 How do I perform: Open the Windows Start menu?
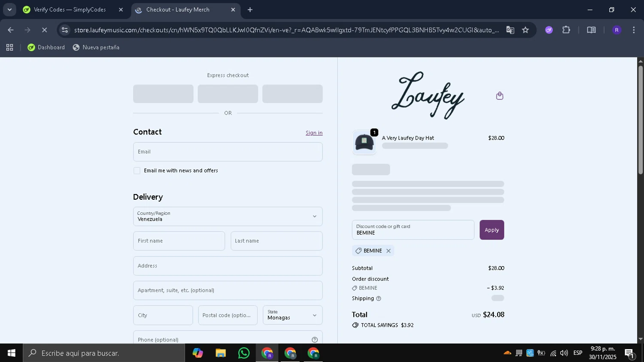click(x=12, y=353)
